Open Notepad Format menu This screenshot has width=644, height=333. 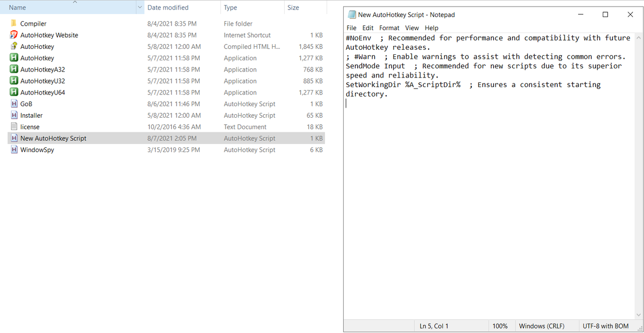click(389, 28)
